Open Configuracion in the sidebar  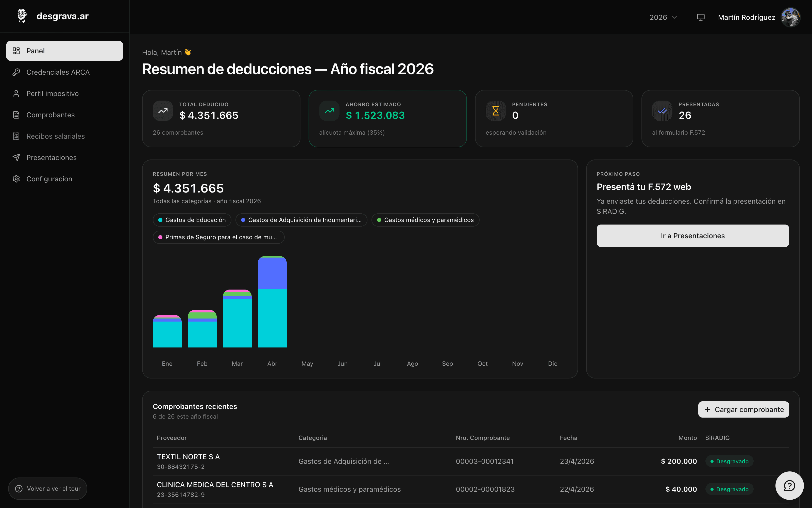(65, 179)
